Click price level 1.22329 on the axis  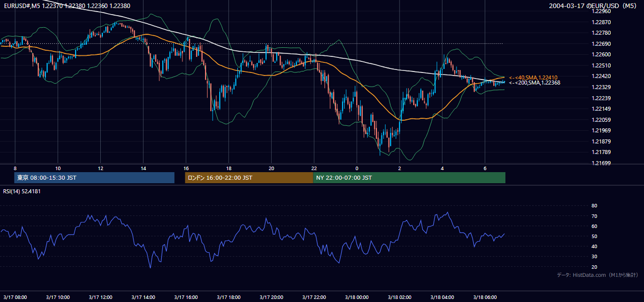click(x=601, y=87)
